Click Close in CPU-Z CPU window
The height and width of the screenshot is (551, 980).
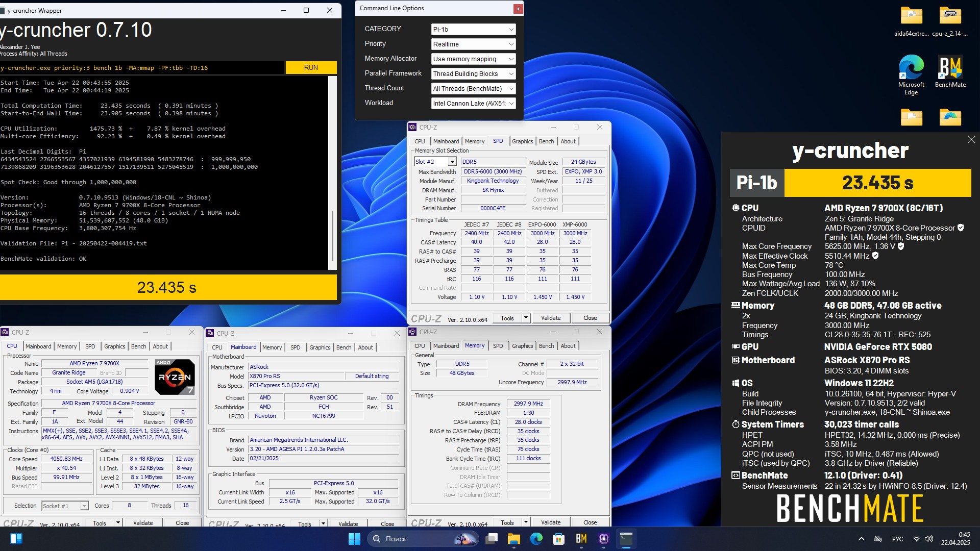182,523
